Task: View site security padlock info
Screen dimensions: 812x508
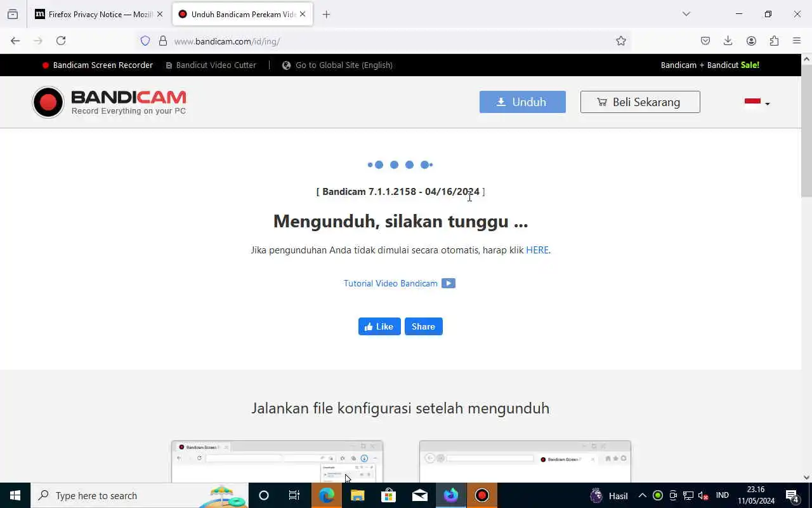Action: click(163, 41)
